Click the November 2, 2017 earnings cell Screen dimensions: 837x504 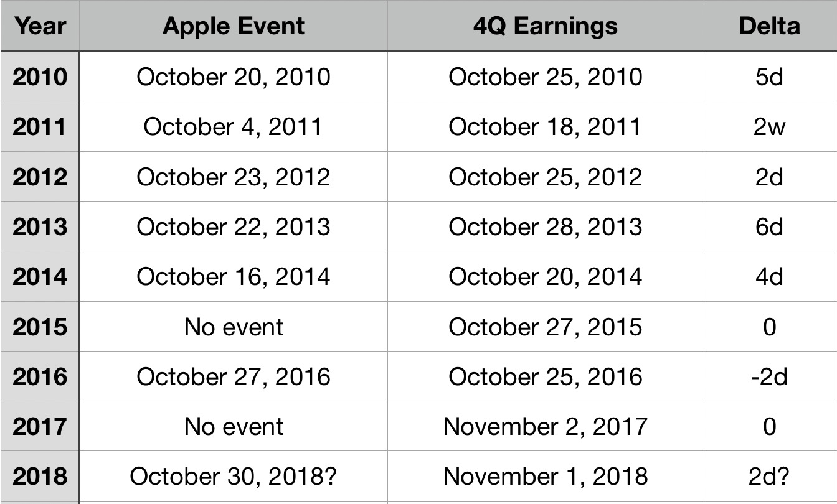(546, 426)
